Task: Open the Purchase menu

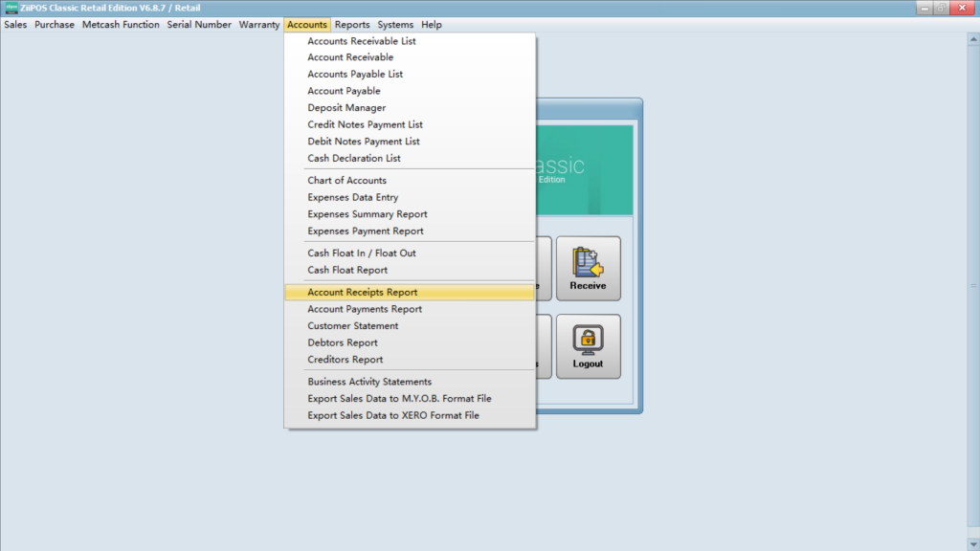Action: point(55,24)
